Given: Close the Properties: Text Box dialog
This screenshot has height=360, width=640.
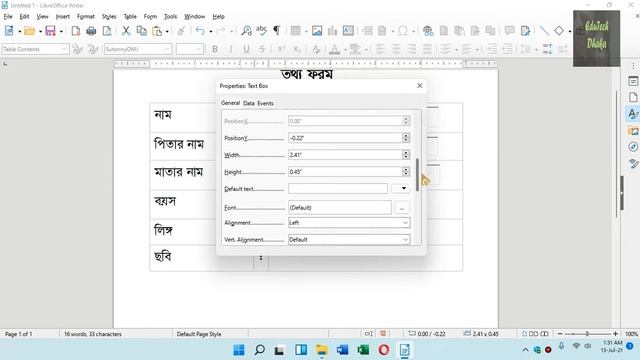Looking at the screenshot, I should [419, 85].
